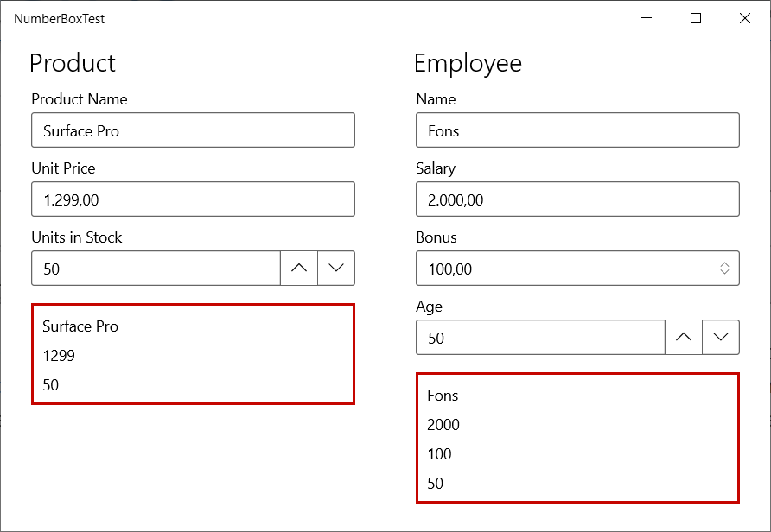Screen dimensions: 771x532
Task: Focus the Employee Name text box
Action: (x=577, y=130)
